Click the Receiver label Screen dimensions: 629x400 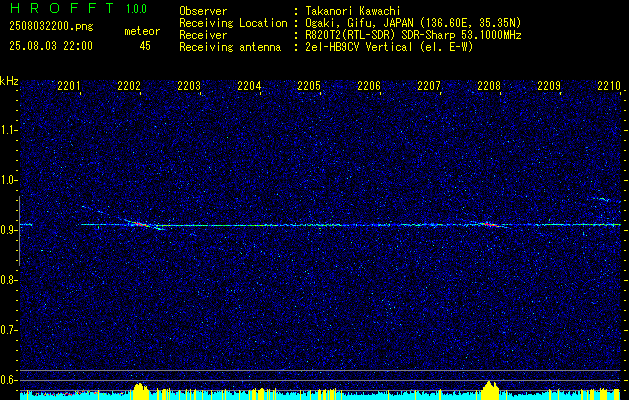pos(203,35)
